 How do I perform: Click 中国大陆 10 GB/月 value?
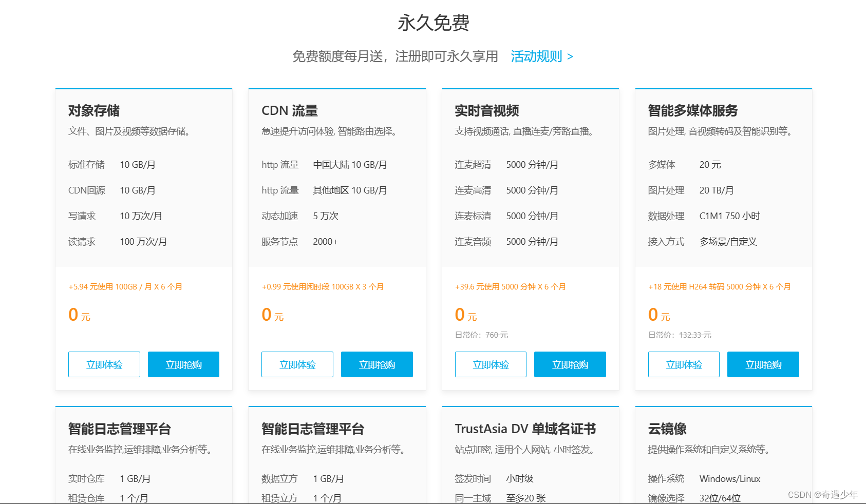pyautogui.click(x=350, y=165)
